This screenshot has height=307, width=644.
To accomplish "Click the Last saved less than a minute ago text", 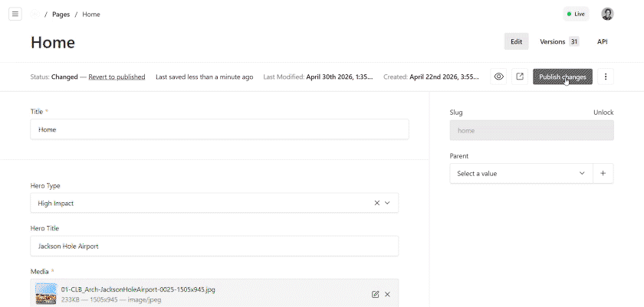I will point(205,77).
